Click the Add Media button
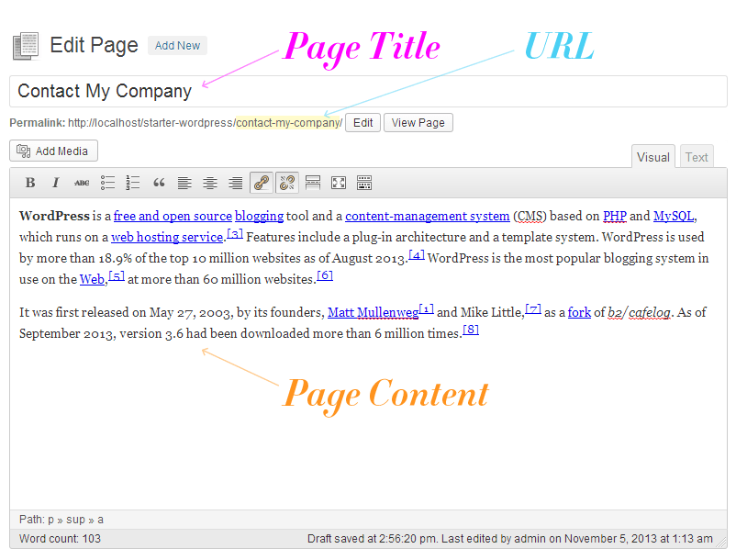The width and height of the screenshot is (736, 560). pos(53,151)
